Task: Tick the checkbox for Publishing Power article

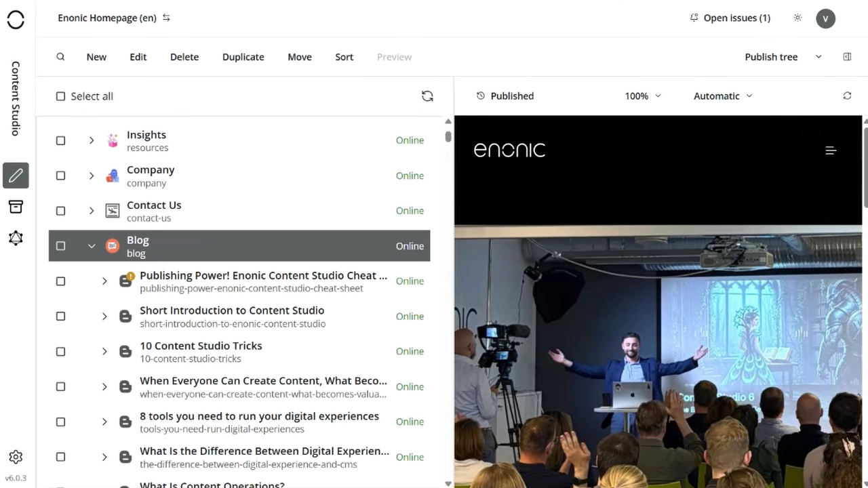Action: tap(60, 281)
